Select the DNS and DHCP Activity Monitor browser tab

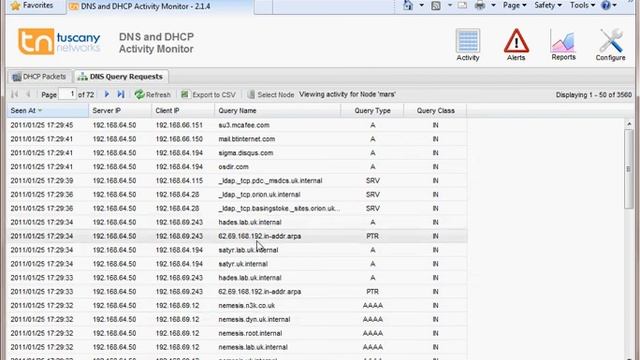click(x=159, y=7)
